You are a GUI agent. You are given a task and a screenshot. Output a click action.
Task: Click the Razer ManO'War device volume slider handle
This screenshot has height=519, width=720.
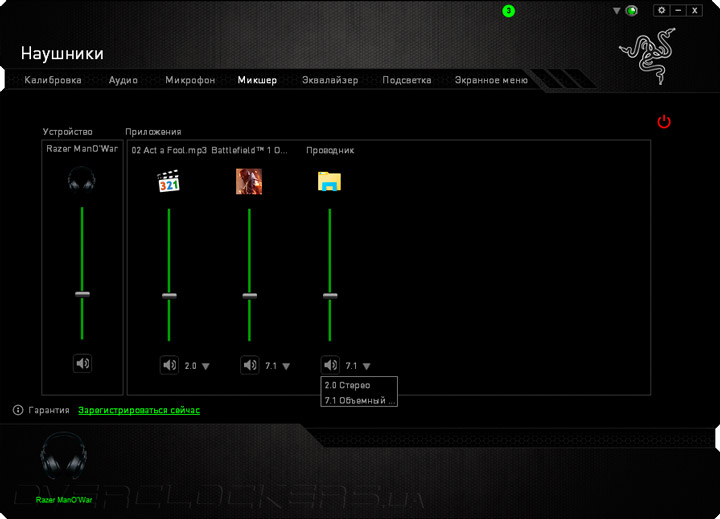(x=83, y=294)
